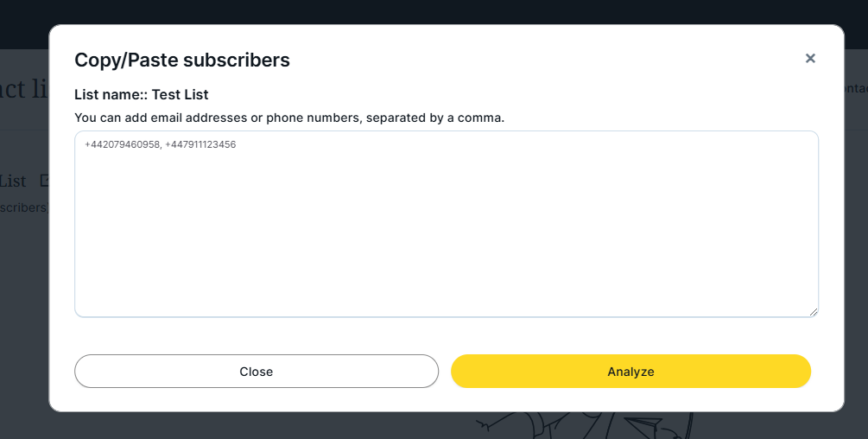
Task: Click the placeholder phone numbers in the text area
Action: (x=161, y=145)
